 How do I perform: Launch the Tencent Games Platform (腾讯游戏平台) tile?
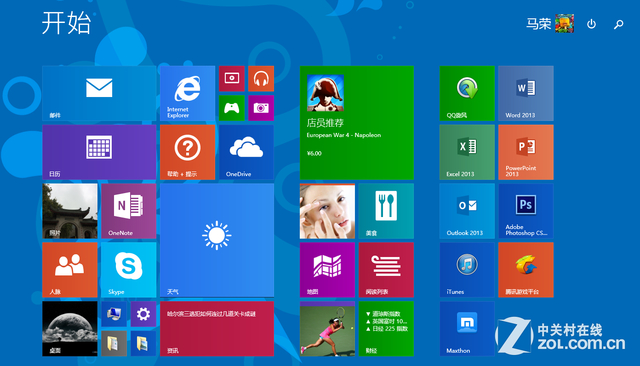click(x=526, y=270)
